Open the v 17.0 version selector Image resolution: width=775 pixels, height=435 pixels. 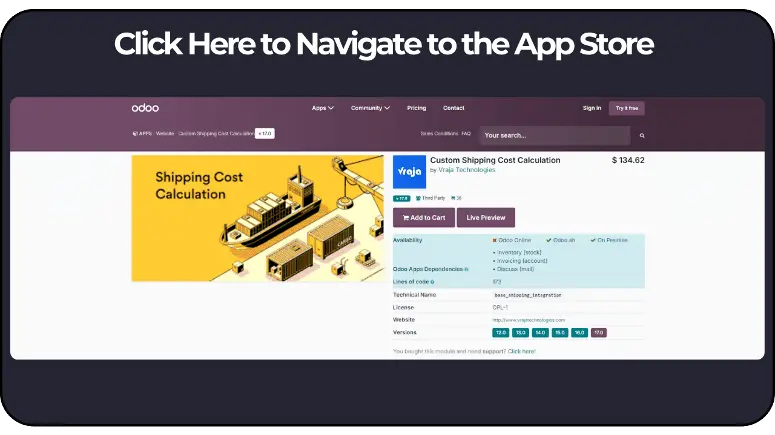click(x=264, y=133)
